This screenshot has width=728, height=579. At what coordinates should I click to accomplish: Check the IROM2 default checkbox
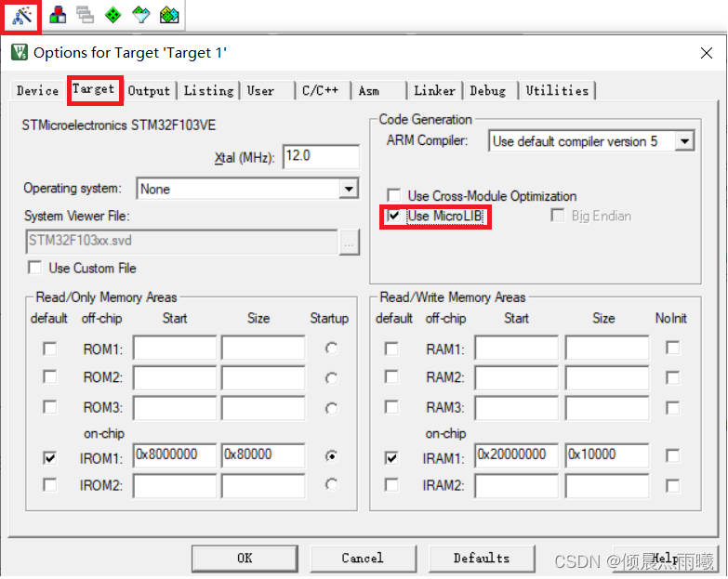[49, 485]
